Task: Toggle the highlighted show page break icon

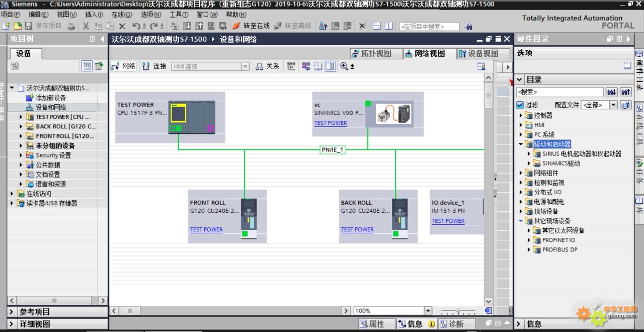Action: tap(330, 66)
